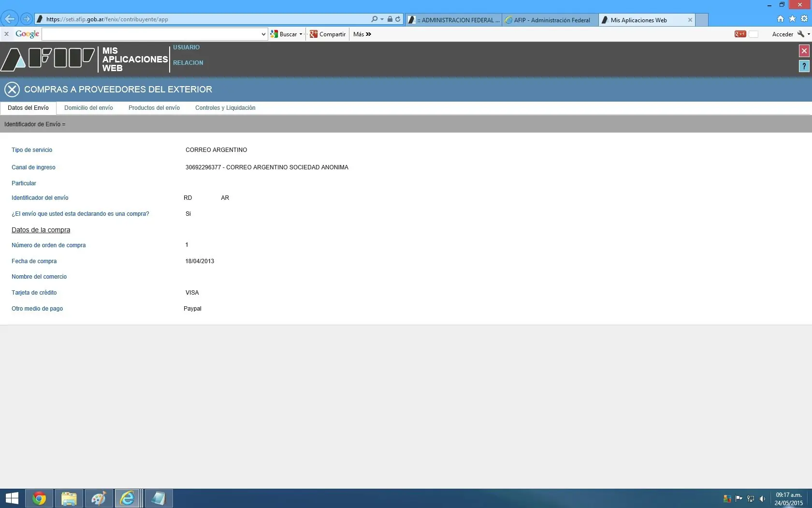Switch to the AFIP - Administración Federal tab
The height and width of the screenshot is (508, 812).
(x=550, y=20)
